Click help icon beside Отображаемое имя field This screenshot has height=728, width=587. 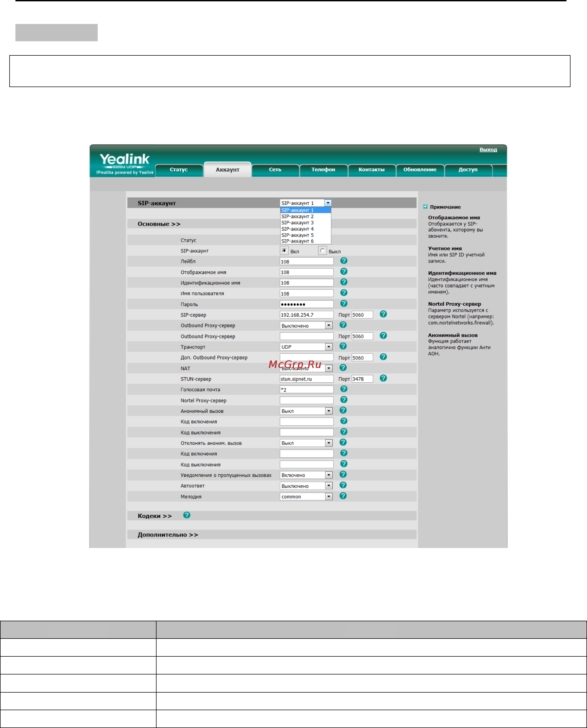click(343, 272)
